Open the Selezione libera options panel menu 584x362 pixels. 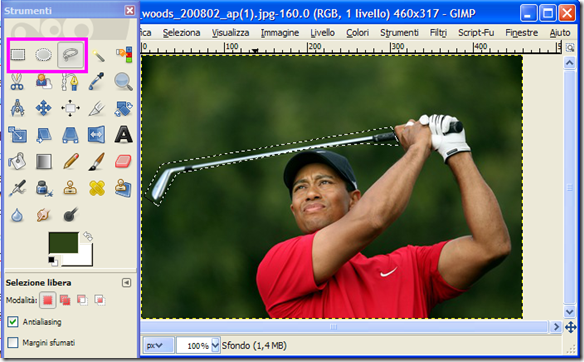(x=127, y=283)
